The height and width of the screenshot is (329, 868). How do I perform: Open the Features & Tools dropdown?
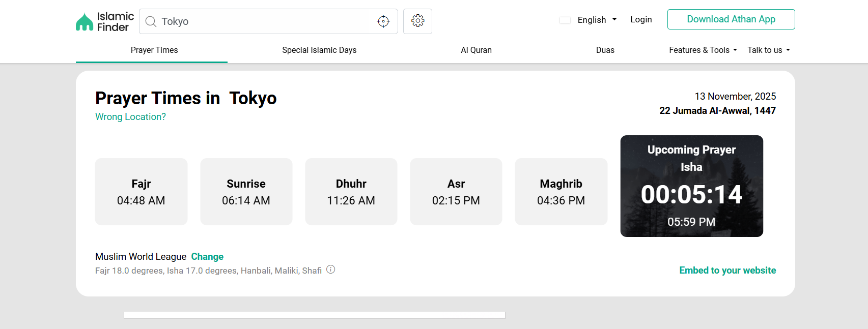point(703,50)
